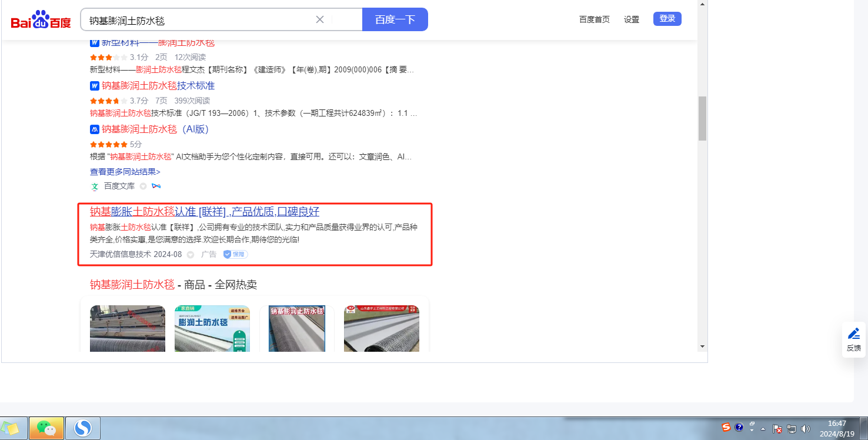Open the 新型材料——膨润土防水毯 result
Screen dimensions: 868x440
point(158,42)
